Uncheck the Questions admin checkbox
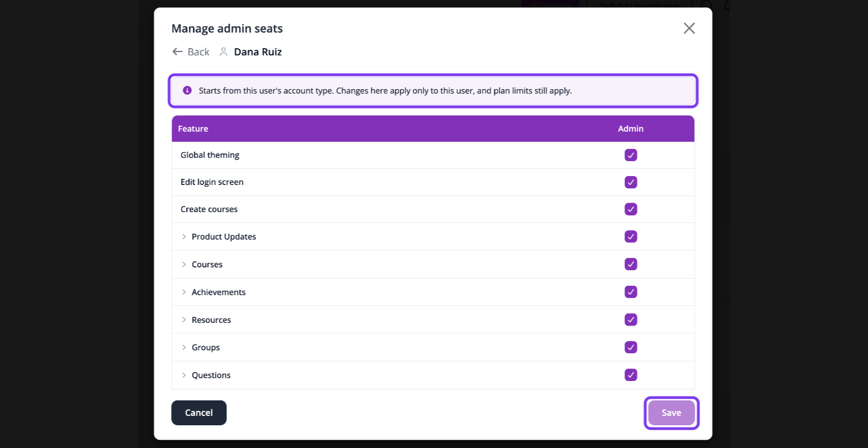868x448 pixels. click(x=631, y=375)
